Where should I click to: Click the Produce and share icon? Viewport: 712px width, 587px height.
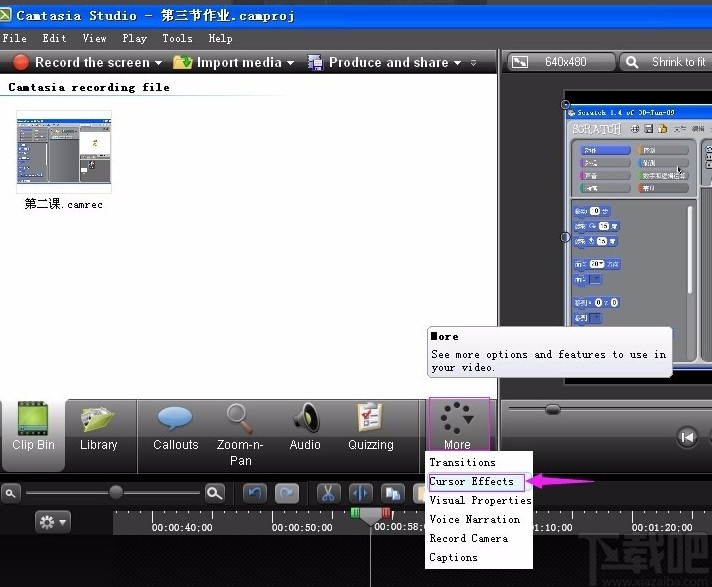point(315,62)
